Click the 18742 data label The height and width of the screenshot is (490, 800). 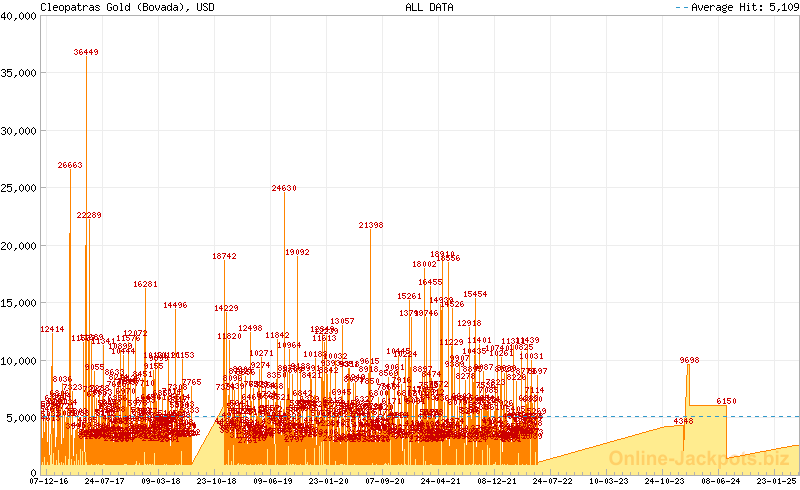pyautogui.click(x=224, y=257)
